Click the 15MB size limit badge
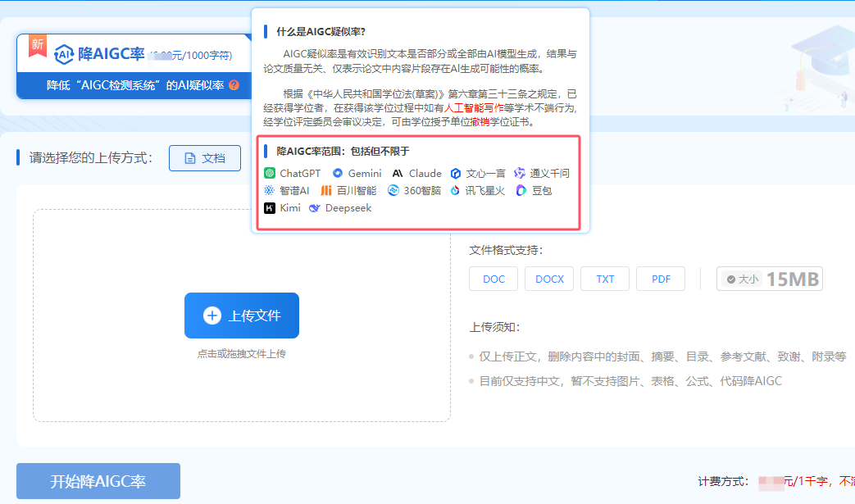Image resolution: width=855 pixels, height=504 pixels. [770, 279]
